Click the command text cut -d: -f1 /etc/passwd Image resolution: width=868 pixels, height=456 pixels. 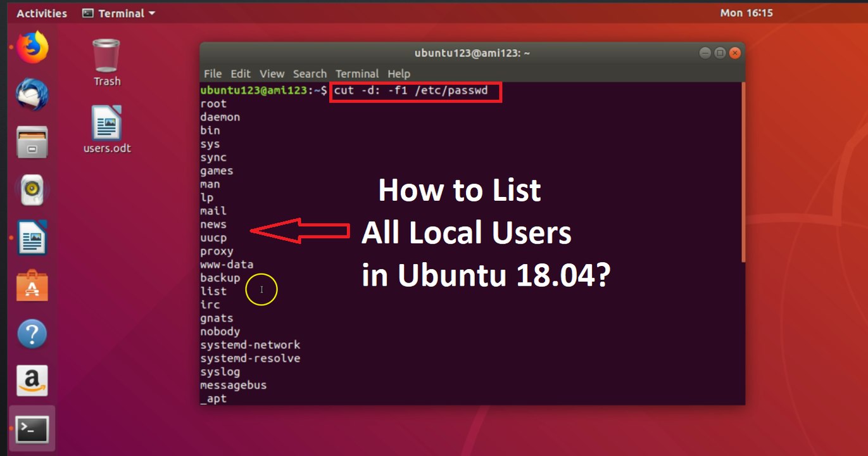[411, 91]
